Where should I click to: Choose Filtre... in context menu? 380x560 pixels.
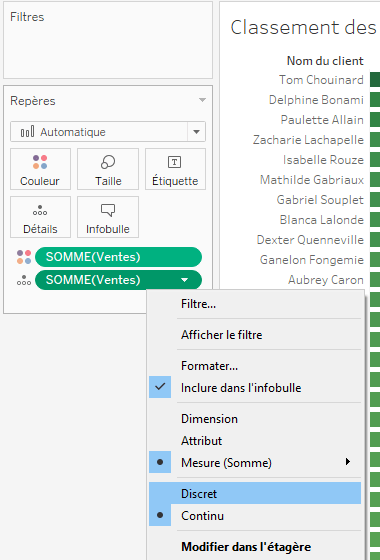(255, 304)
